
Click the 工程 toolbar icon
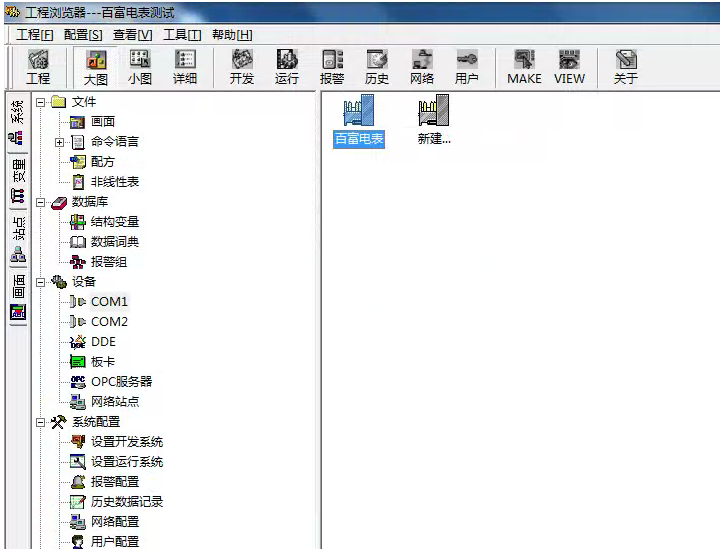point(38,67)
